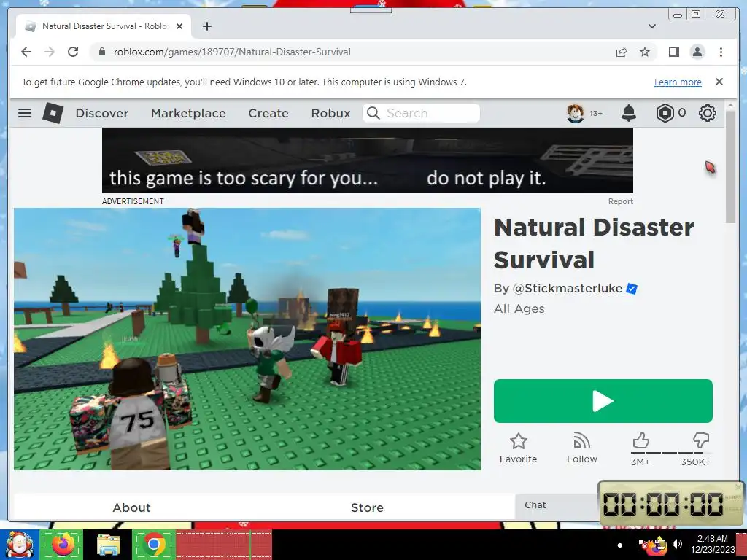Image resolution: width=747 pixels, height=560 pixels.
Task: Open Roblox settings gear
Action: click(707, 113)
